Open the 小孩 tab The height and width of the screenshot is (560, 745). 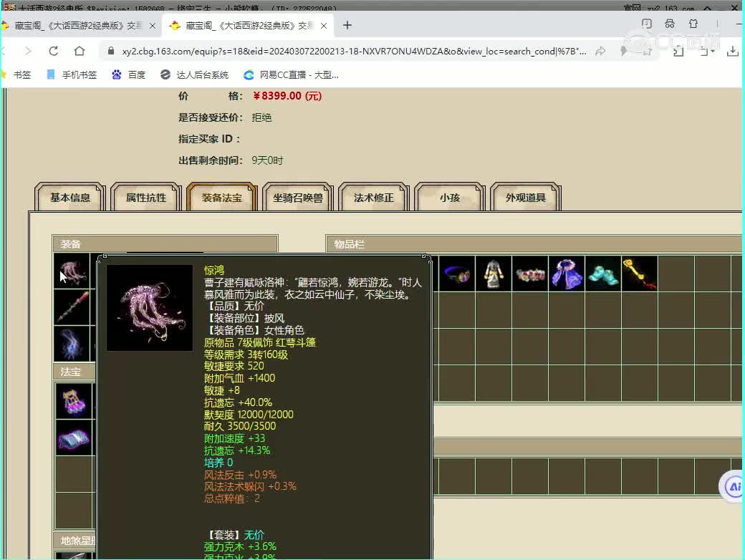coord(449,197)
